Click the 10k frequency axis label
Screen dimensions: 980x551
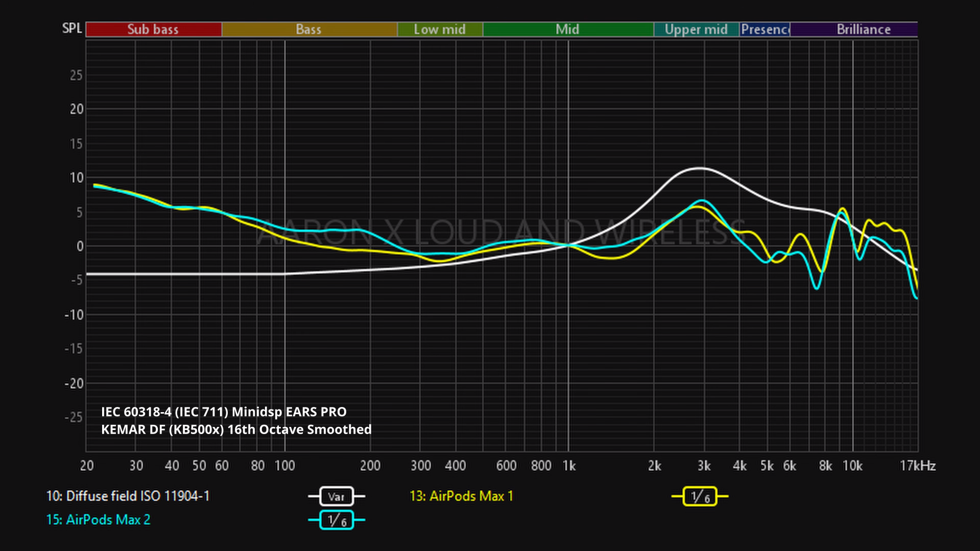852,466
